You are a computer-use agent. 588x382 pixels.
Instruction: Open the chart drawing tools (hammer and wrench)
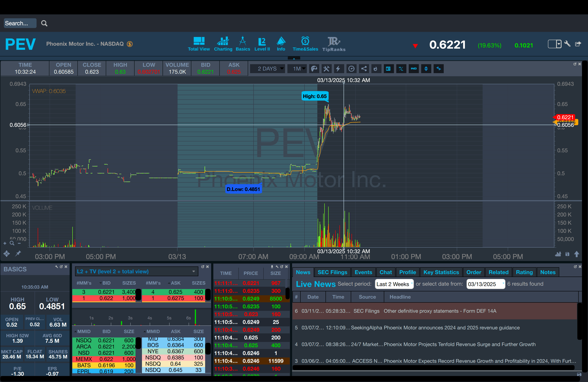coord(326,69)
